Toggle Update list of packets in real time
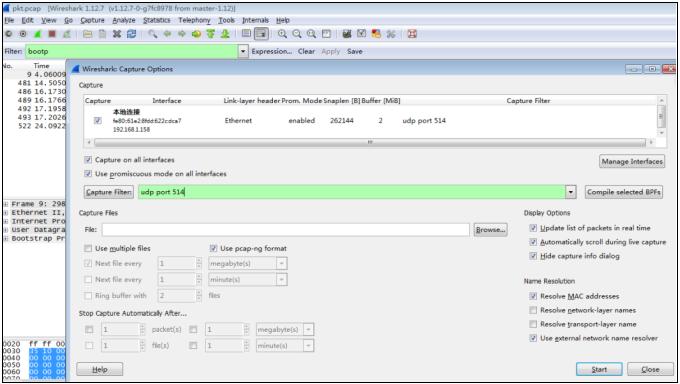 pyautogui.click(x=533, y=228)
